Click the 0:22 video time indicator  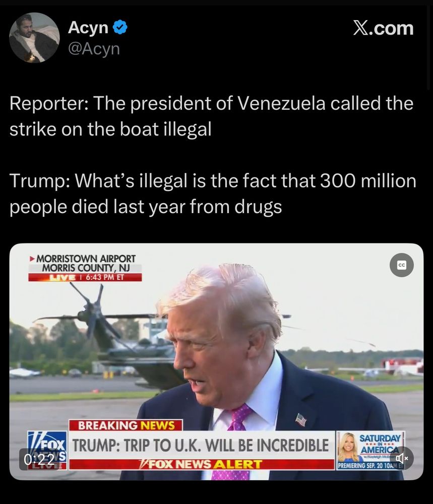[39, 459]
